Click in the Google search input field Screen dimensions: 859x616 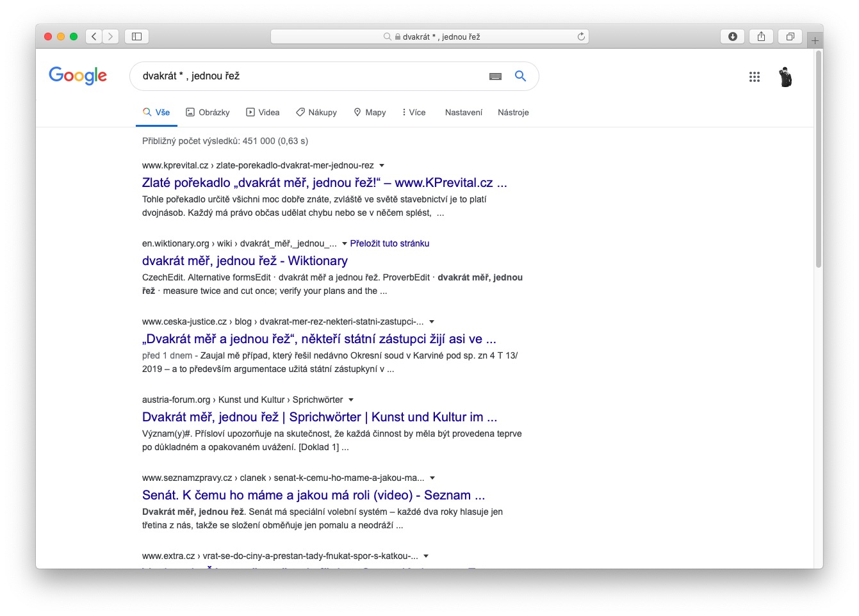coord(307,76)
